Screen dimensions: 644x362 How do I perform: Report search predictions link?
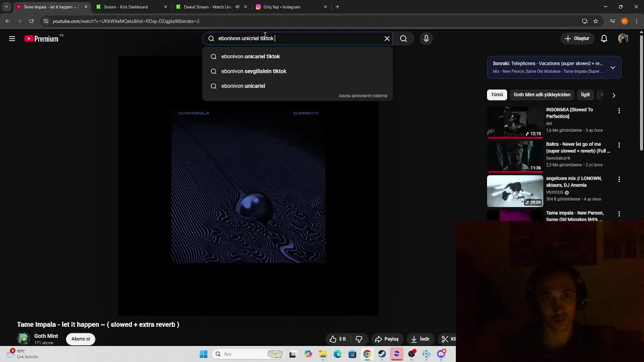coord(363,96)
